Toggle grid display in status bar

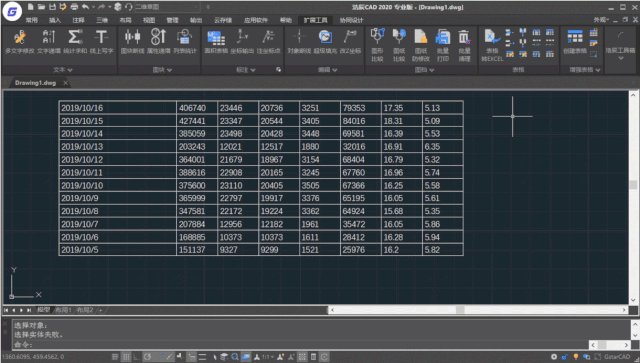pyautogui.click(x=127, y=357)
